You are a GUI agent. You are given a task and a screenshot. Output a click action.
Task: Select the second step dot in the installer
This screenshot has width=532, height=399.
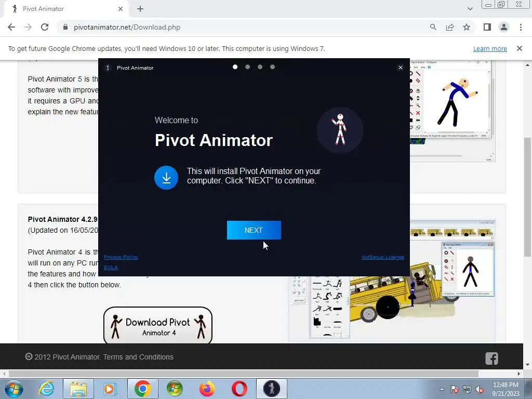248,67
